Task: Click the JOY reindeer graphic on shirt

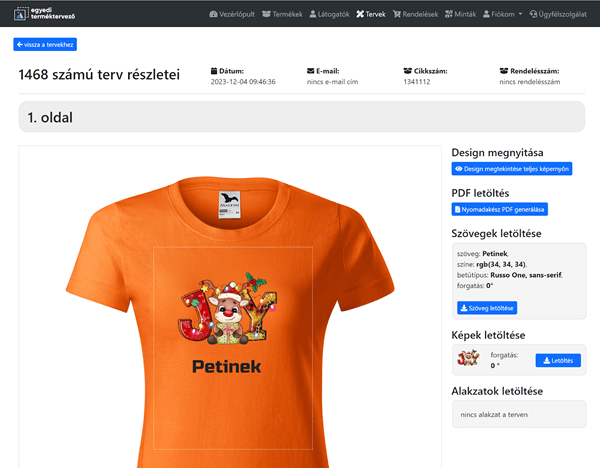Action: coord(228,308)
